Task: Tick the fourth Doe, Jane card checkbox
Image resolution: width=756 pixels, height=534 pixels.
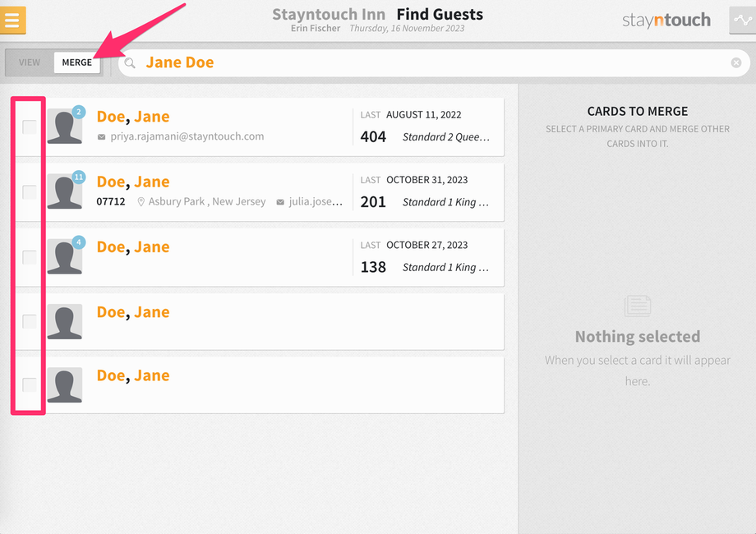Action: [x=30, y=321]
